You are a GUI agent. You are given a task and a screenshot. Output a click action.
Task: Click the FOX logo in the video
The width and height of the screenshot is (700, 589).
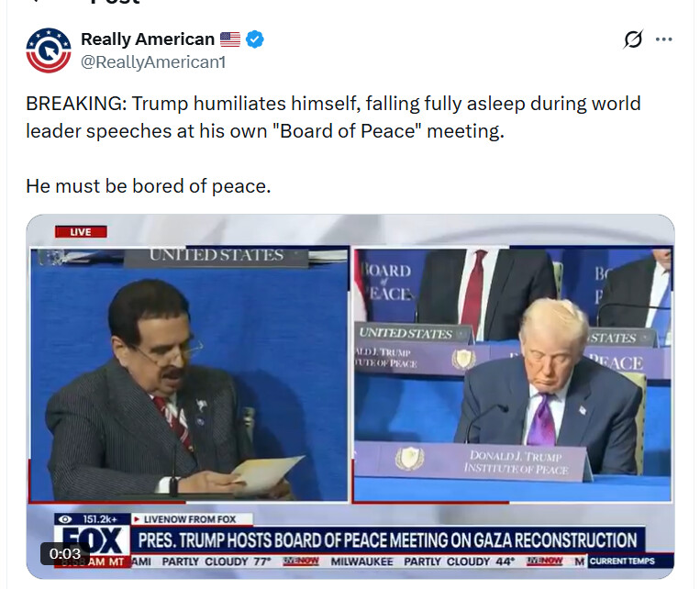coord(93,540)
